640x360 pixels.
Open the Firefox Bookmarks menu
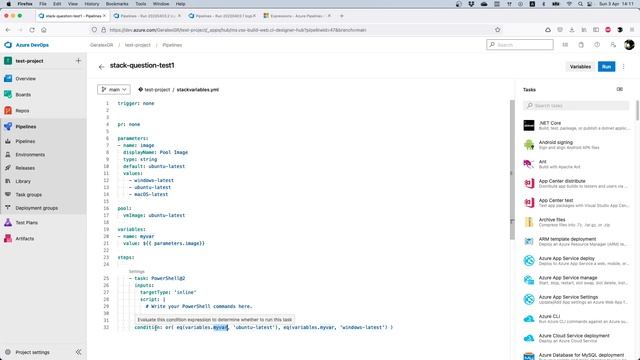[x=117, y=4]
